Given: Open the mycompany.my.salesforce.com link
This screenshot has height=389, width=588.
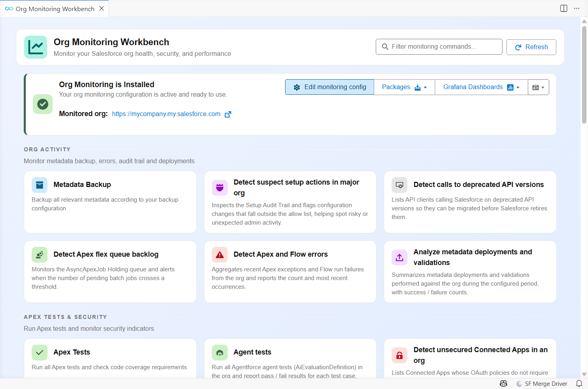Looking at the screenshot, I should [166, 114].
